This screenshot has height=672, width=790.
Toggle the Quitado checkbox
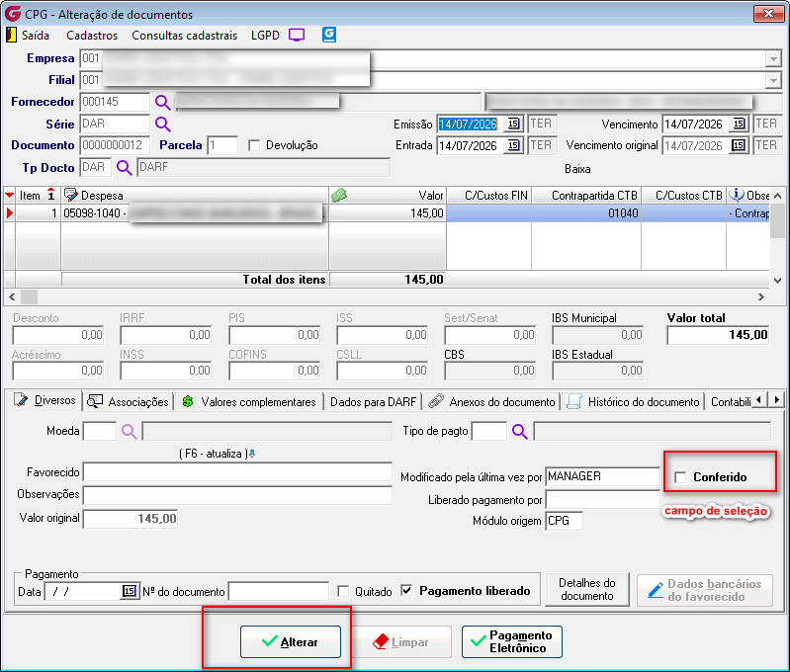pos(343,591)
